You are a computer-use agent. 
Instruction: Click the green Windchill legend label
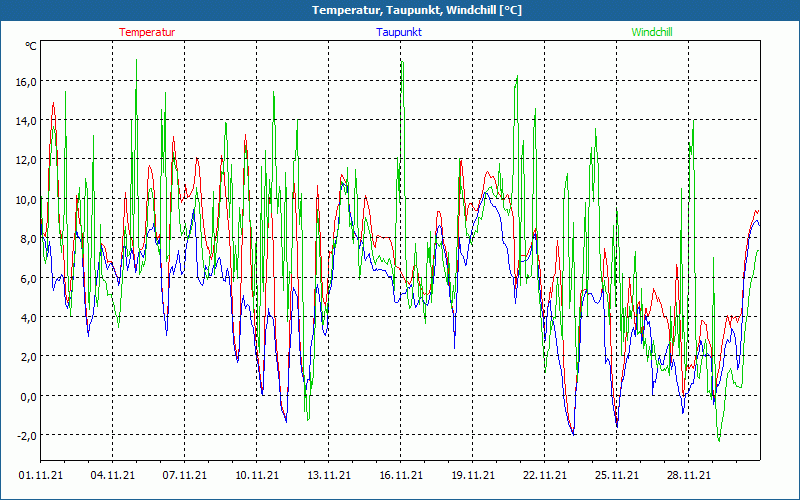tap(652, 32)
